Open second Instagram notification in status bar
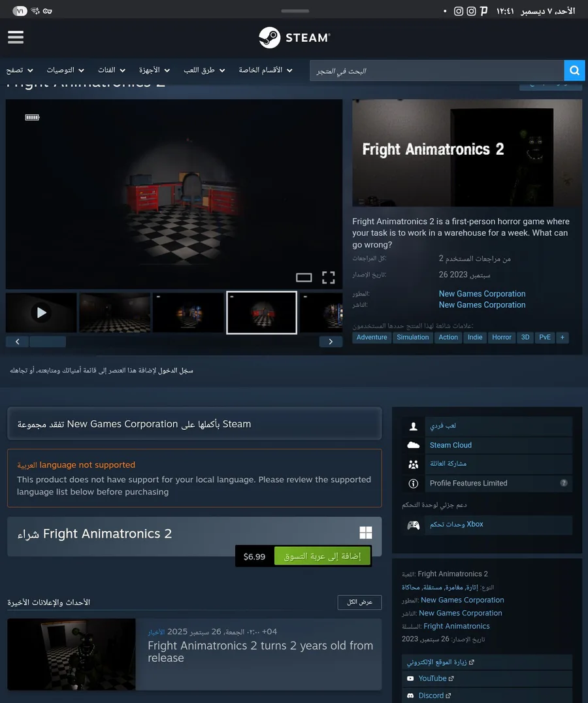Screen dimensions: 588x703 (472, 11)
